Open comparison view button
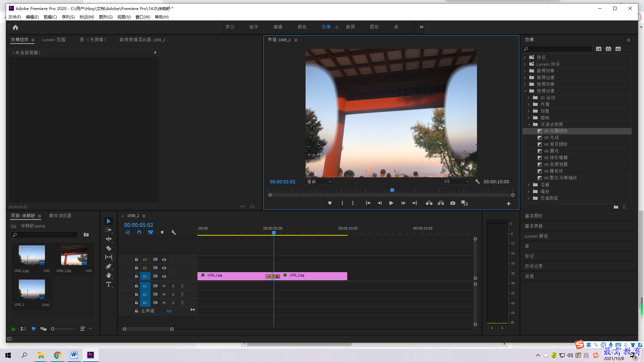644x362 pixels. [x=464, y=203]
